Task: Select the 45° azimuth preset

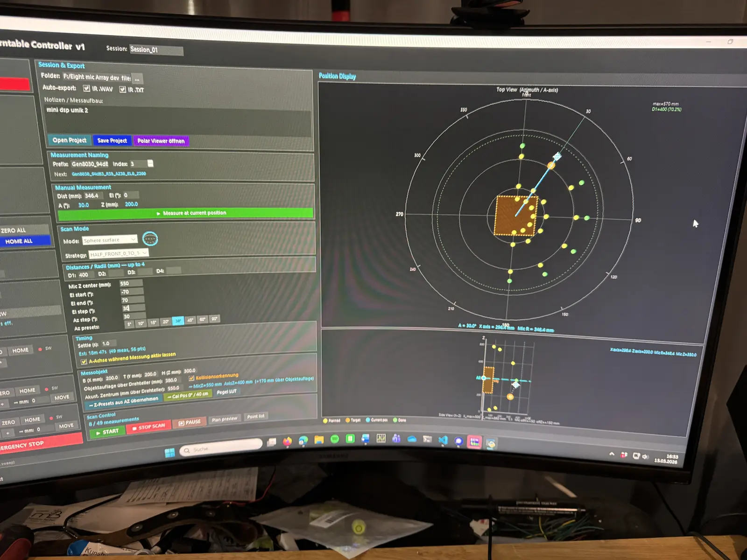Action: pos(190,320)
